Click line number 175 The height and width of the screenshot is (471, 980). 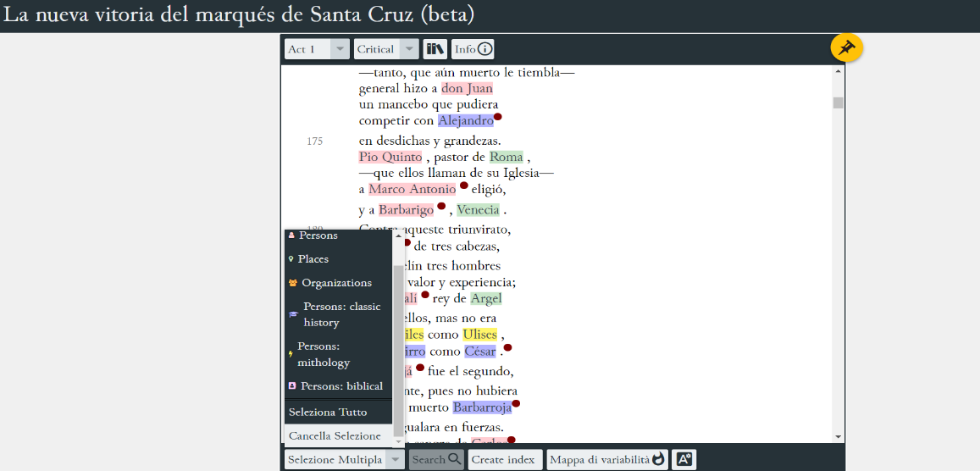[315, 141]
